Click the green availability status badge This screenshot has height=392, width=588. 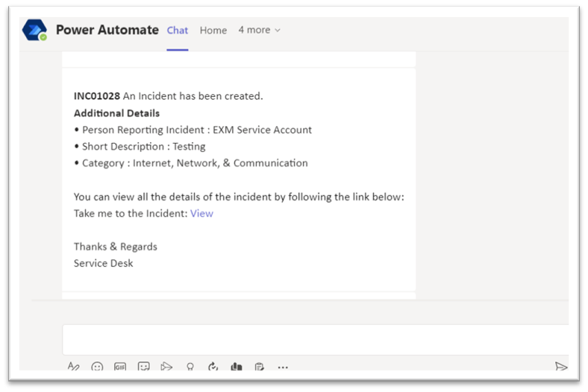tap(43, 37)
